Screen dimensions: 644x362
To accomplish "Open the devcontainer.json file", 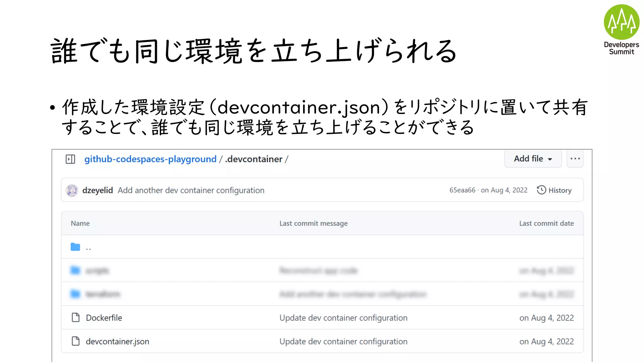I will [118, 342].
